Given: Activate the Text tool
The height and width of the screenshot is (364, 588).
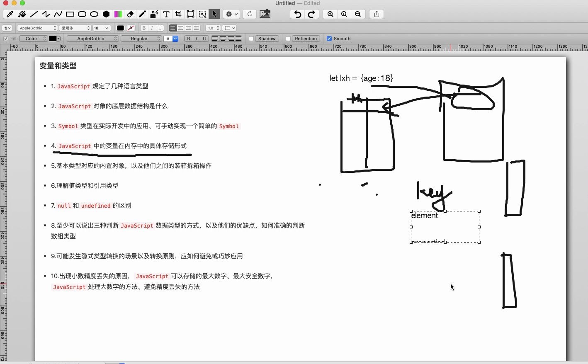Looking at the screenshot, I should pos(166,14).
